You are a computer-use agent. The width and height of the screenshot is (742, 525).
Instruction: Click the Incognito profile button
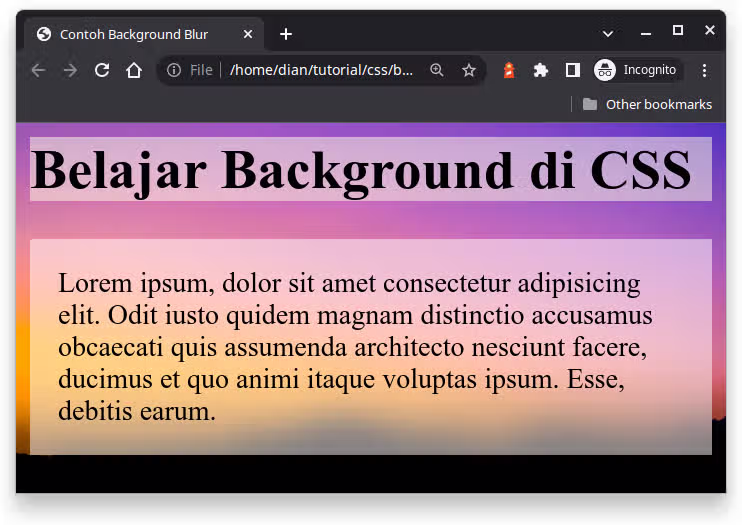click(x=637, y=70)
